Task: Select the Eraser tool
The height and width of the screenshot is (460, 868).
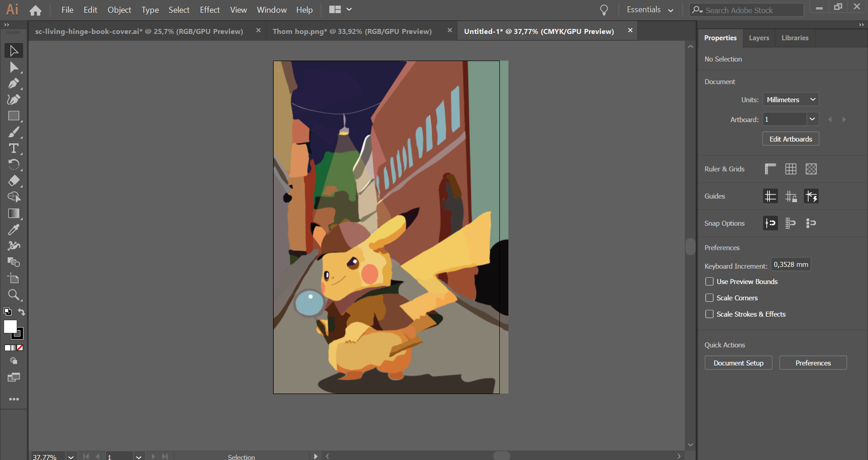Action: click(x=14, y=181)
